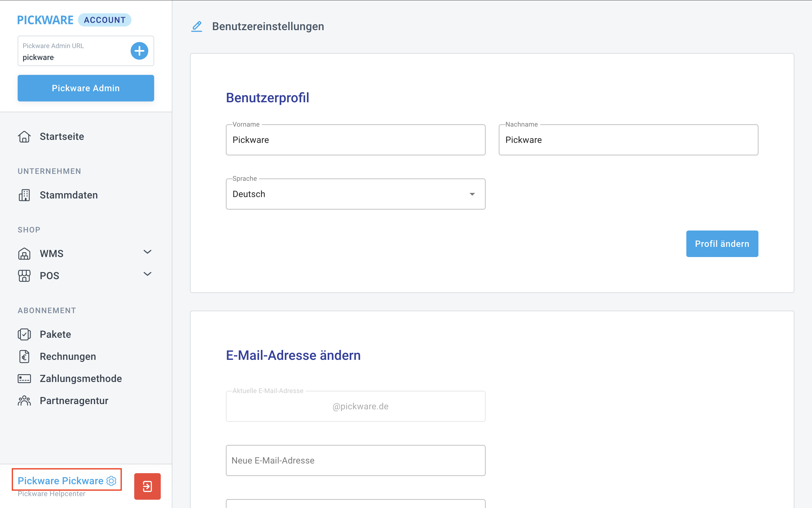Screen dimensions: 812x508
Task: Click the Profil ändern button
Action: pos(722,243)
